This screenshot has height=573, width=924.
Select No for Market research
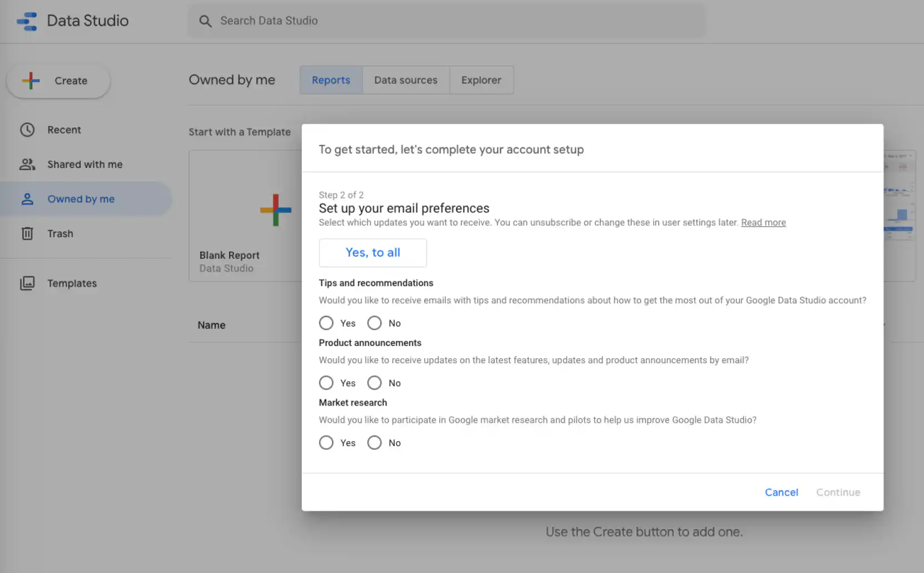pyautogui.click(x=375, y=443)
